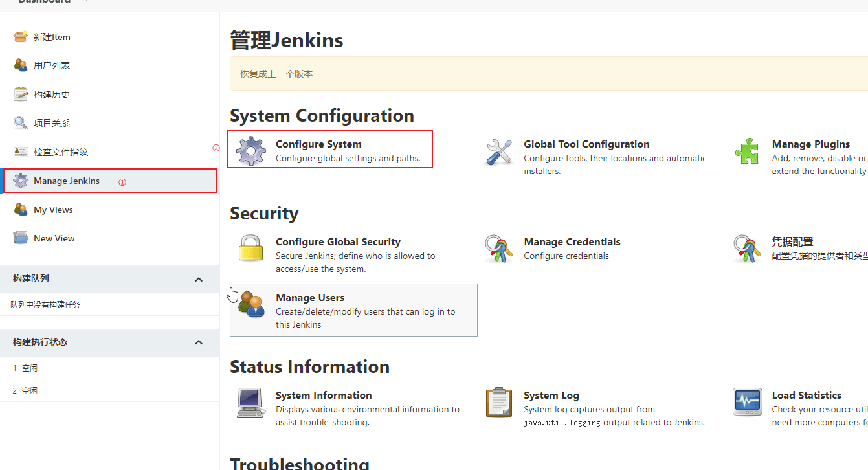868x470 pixels.
Task: Click the Status Information section heading
Action: [309, 366]
